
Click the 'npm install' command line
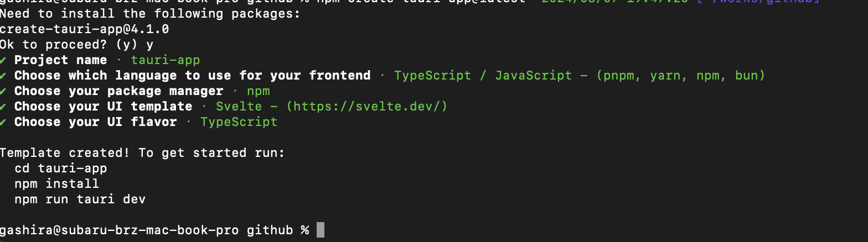57,183
